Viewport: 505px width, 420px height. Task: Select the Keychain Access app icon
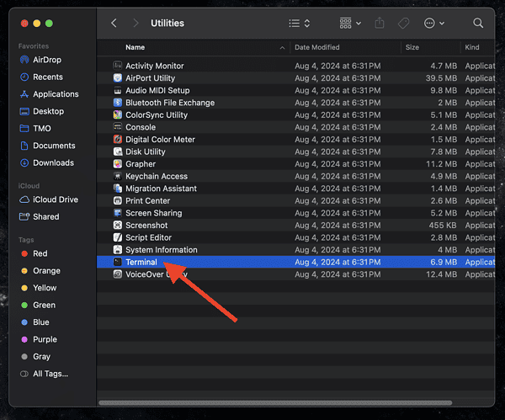pyautogui.click(x=118, y=176)
